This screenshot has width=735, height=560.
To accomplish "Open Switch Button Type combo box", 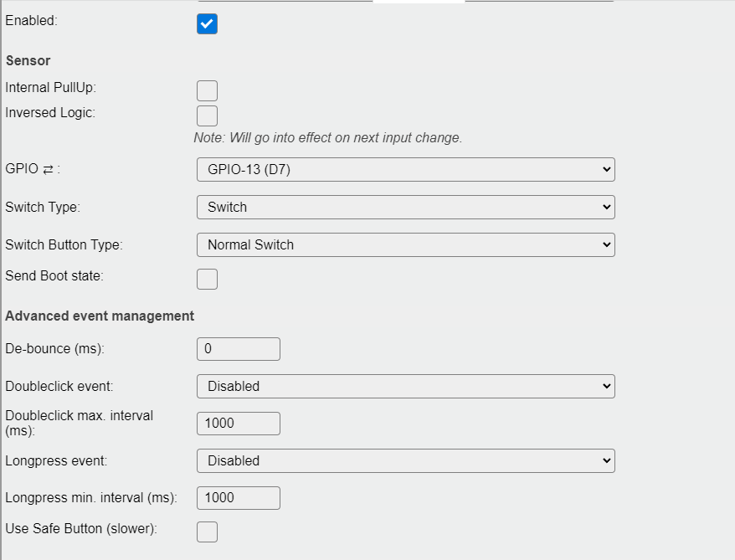I will pyautogui.click(x=405, y=244).
